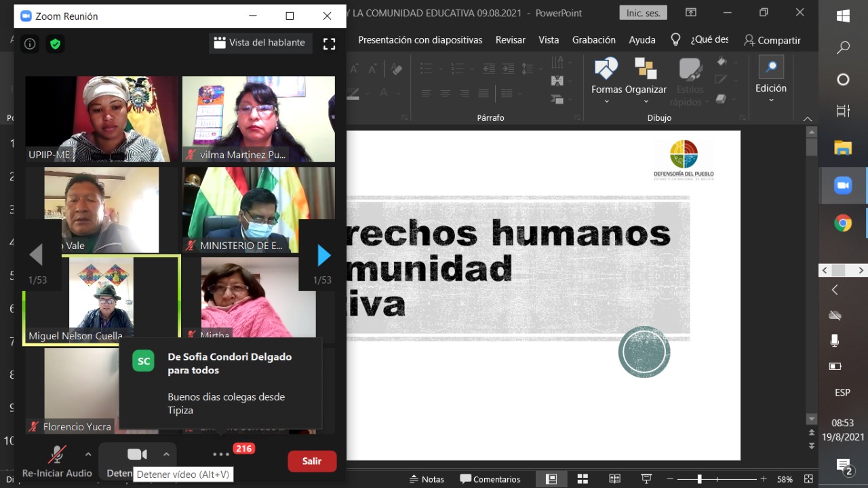Open the Zoom meeting info icon

point(29,43)
